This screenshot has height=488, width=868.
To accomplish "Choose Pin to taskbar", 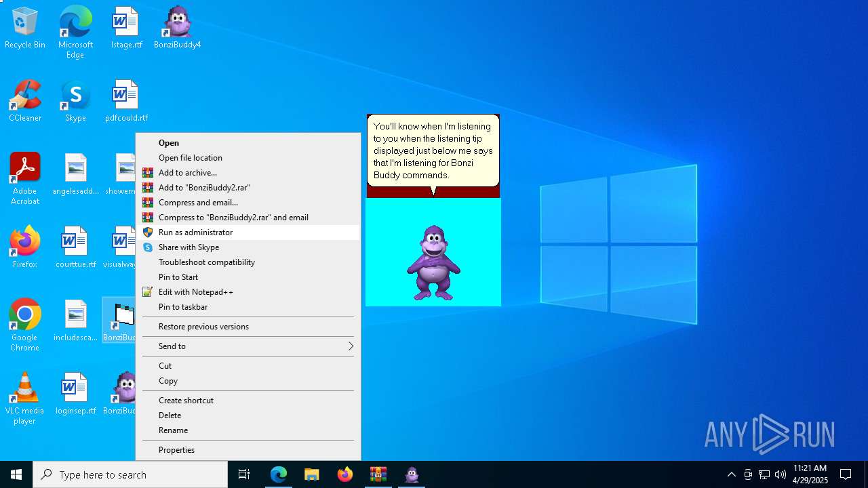I will coord(248,307).
